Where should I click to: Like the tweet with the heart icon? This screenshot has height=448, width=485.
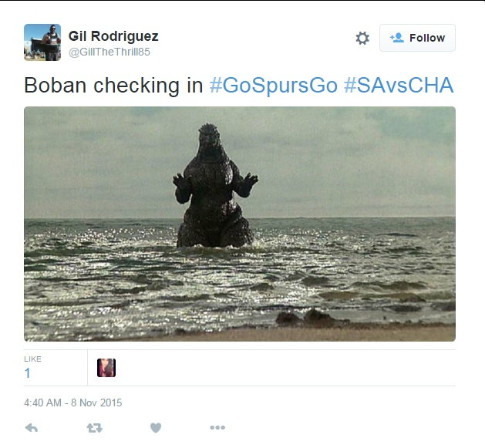point(156,428)
